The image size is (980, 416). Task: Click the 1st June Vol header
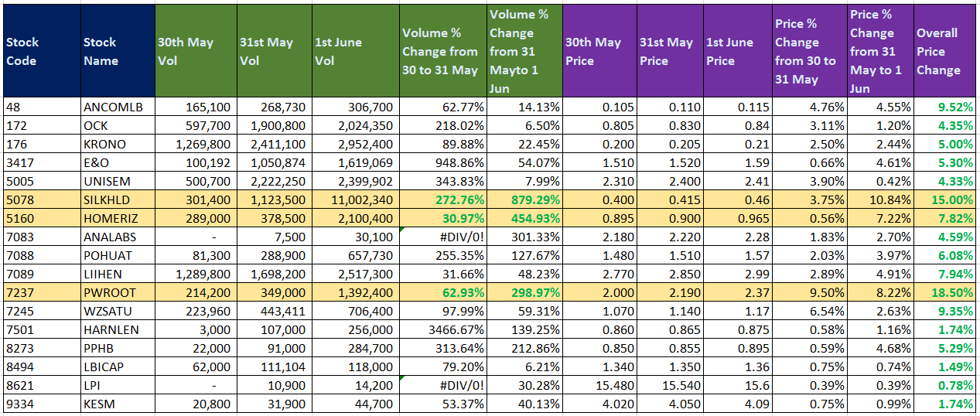click(x=354, y=52)
